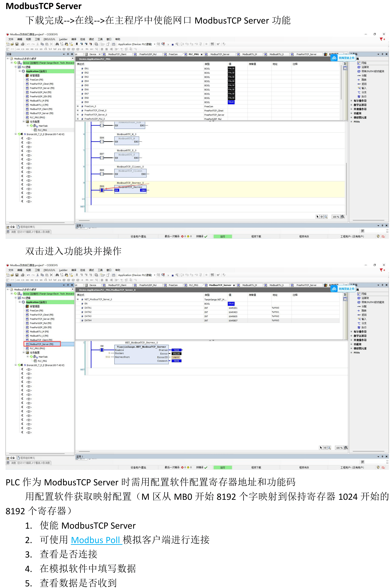
Task: Click the stop icon in the PLC_PRG window toolbar
Action: click(x=173, y=44)
